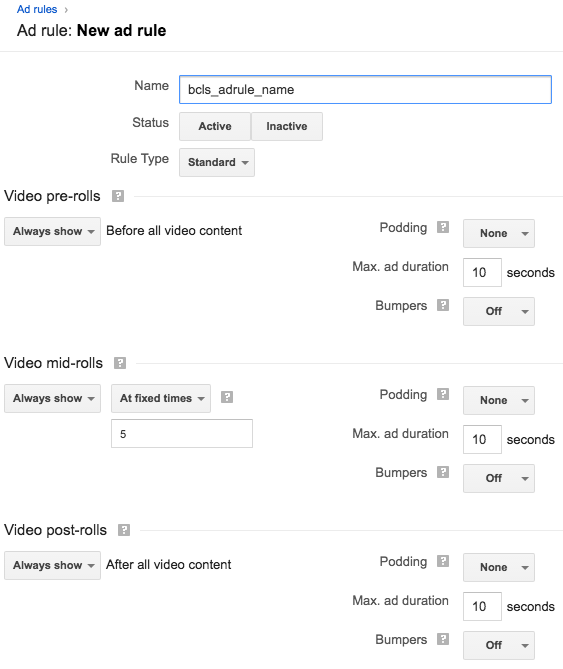Show help for mid-rolls Podding
563x669 pixels.
(443, 394)
